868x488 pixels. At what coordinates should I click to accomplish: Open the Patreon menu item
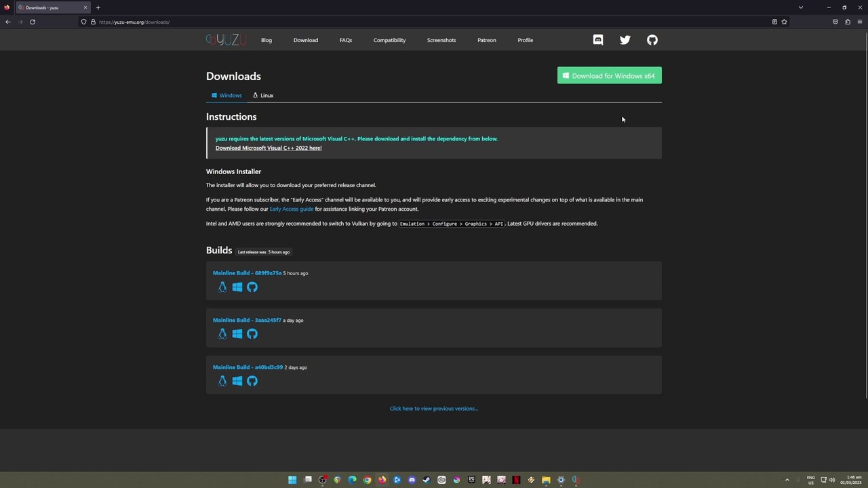pyautogui.click(x=487, y=40)
